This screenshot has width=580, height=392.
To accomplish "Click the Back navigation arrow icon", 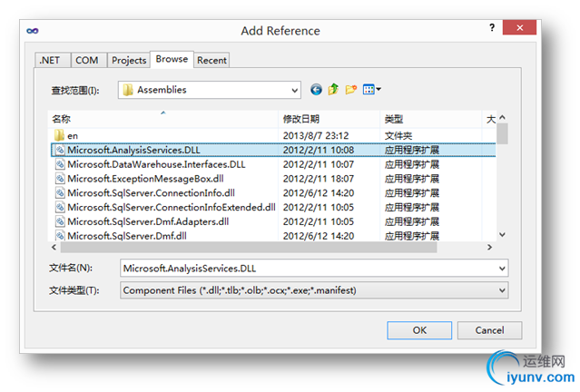I will tap(316, 90).
